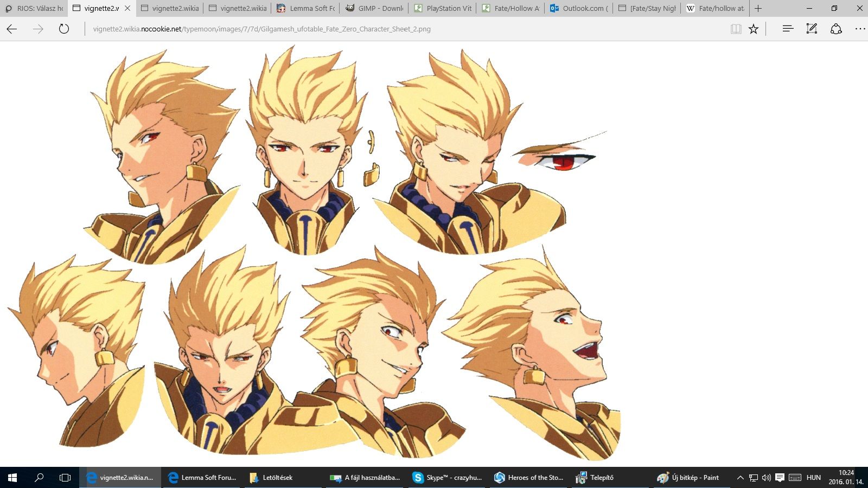Switch to GIMP - Downl tab
The image size is (868, 488).
pos(374,8)
